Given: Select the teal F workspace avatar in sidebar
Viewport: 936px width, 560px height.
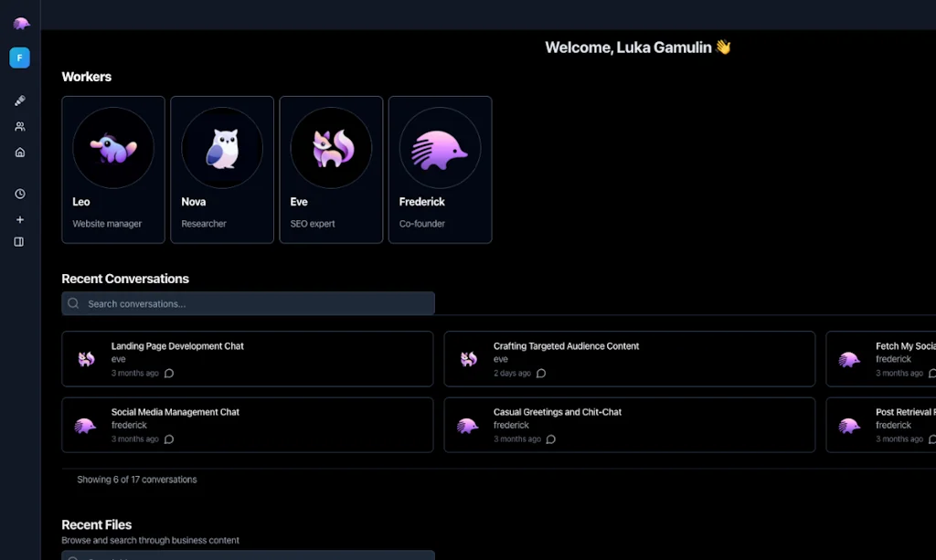Looking at the screenshot, I should pos(19,58).
